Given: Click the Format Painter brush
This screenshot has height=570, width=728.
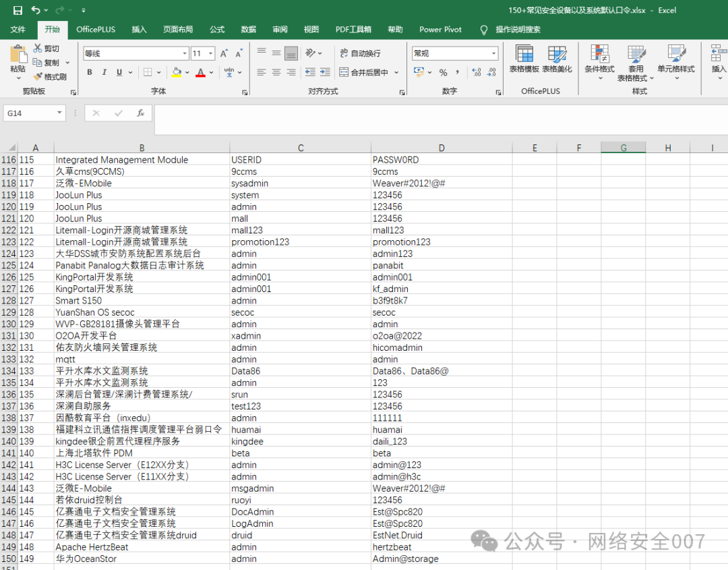Looking at the screenshot, I should pyautogui.click(x=38, y=76).
